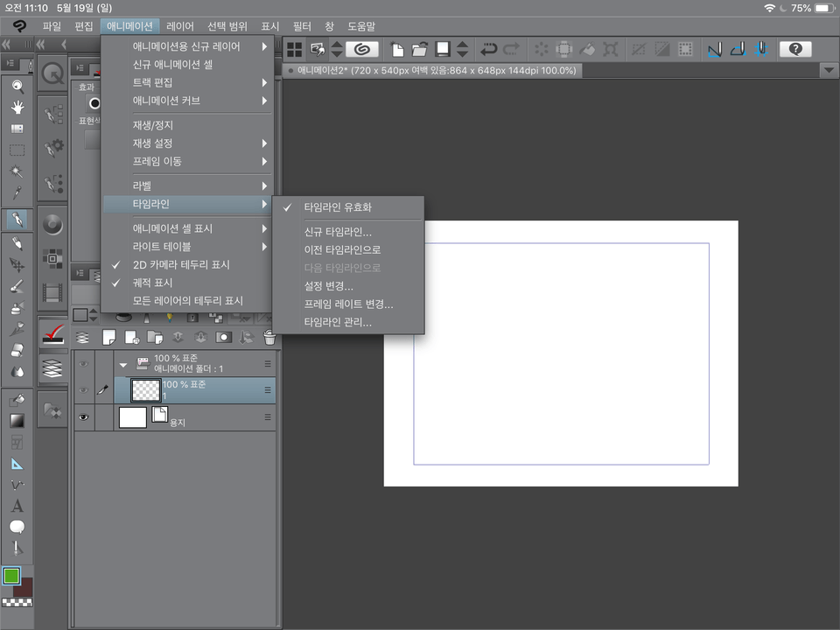Open the help question mark icon
The height and width of the screenshot is (630, 840).
pos(794,50)
